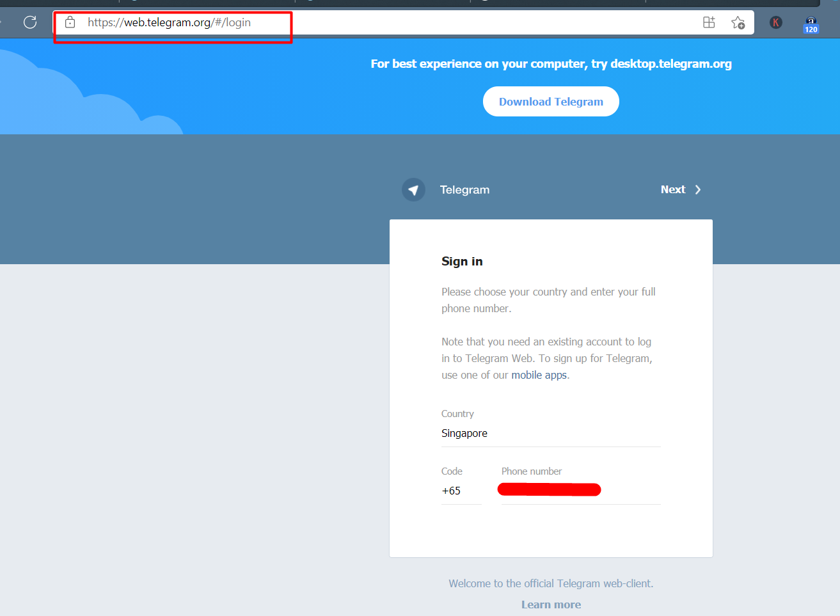Click the Telegram header title text
Image resolution: width=840 pixels, height=616 pixels.
[x=465, y=190]
